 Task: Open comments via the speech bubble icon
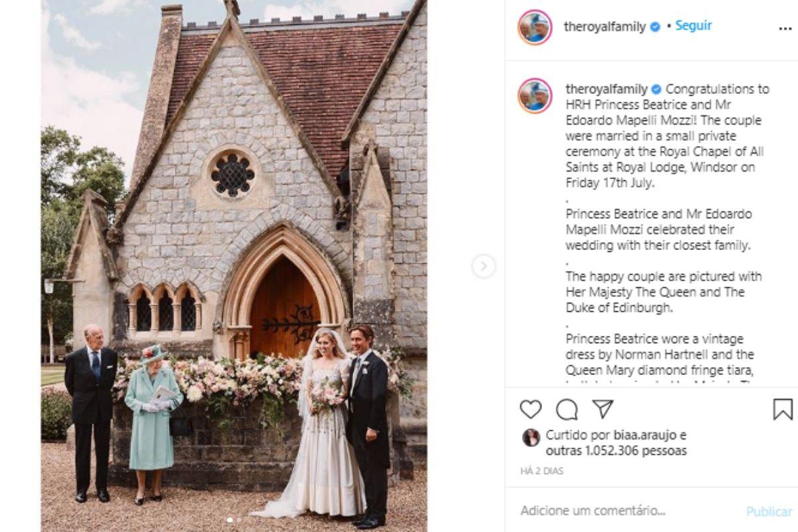coord(567,409)
